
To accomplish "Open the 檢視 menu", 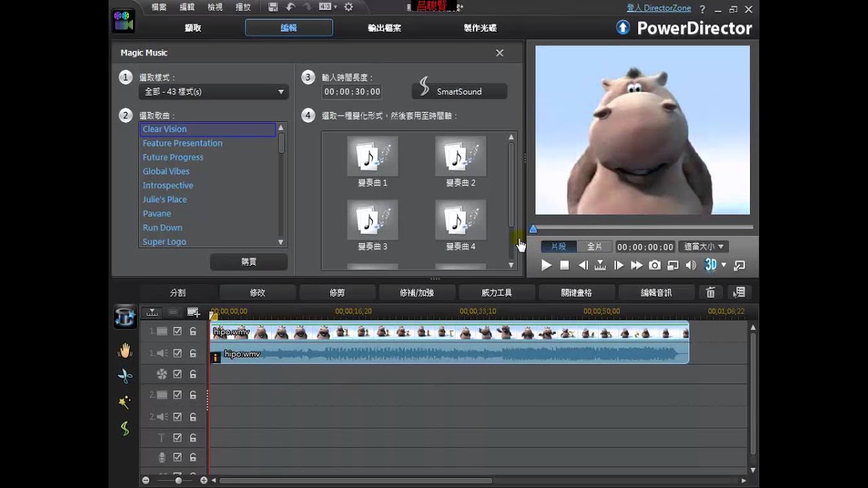I will pos(215,7).
